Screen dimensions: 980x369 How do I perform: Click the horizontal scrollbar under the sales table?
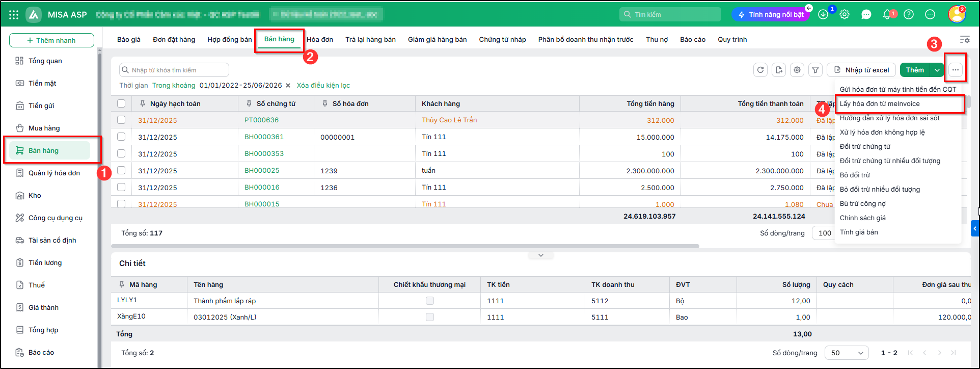[405, 246]
